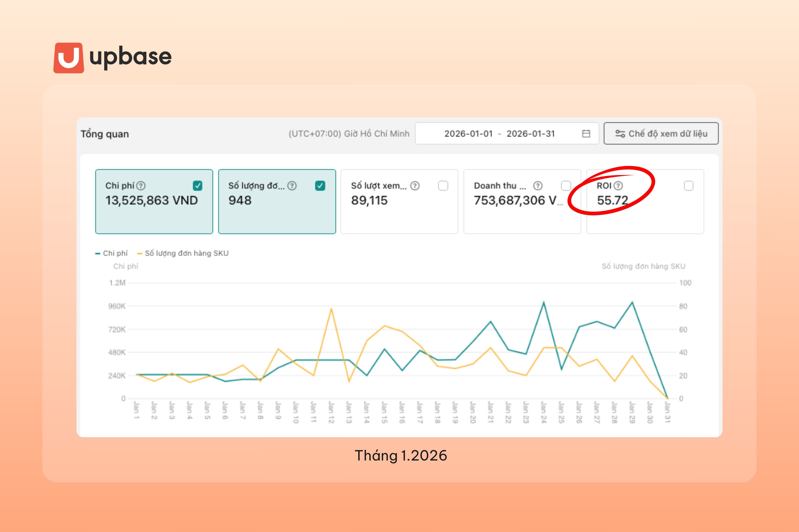Click the Jan 12 orders peak on chart
Image resolution: width=799 pixels, height=532 pixels.
(x=331, y=309)
